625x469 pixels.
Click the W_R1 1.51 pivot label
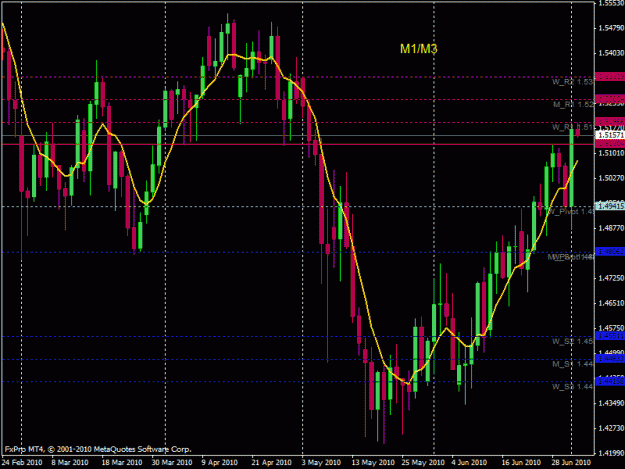pos(572,127)
